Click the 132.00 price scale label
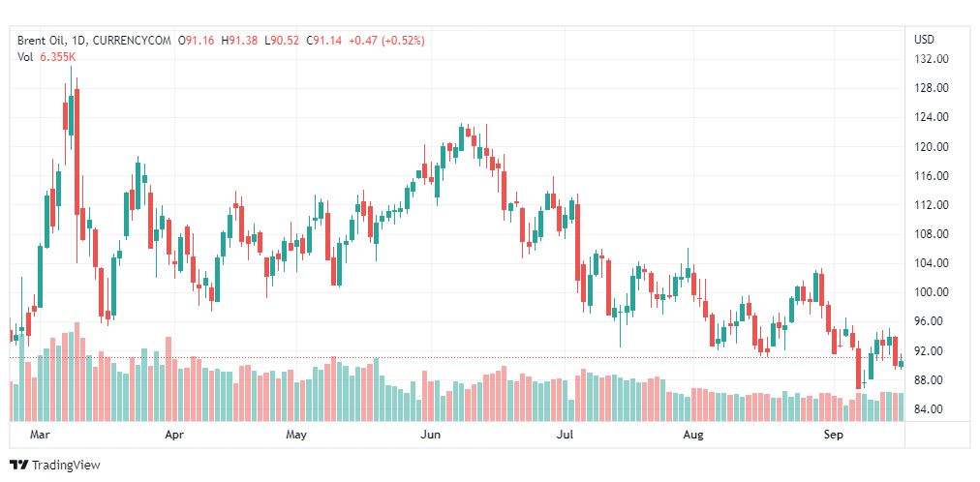Image resolution: width=980 pixels, height=482 pixels. click(931, 59)
